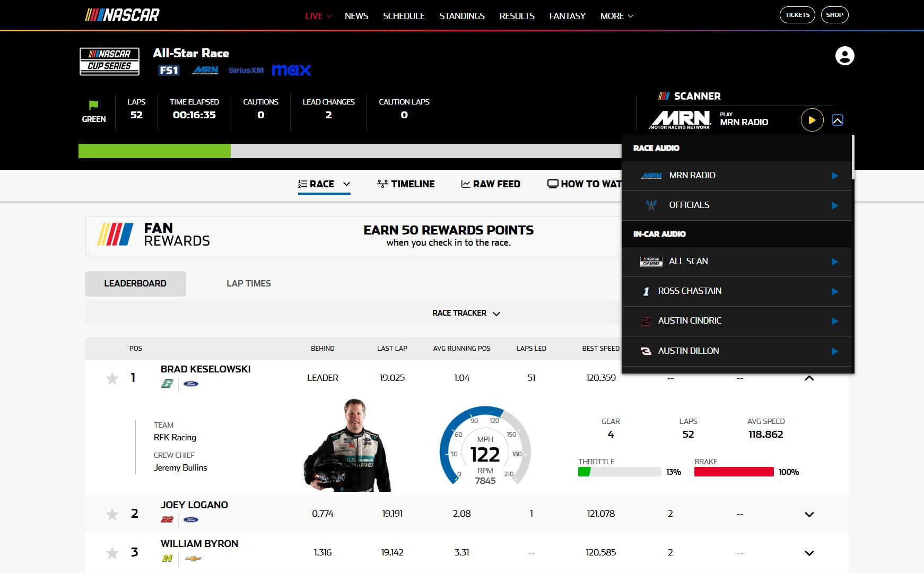Click Chevrolet logo under William Byron
This screenshot has width=924, height=573.
click(193, 558)
